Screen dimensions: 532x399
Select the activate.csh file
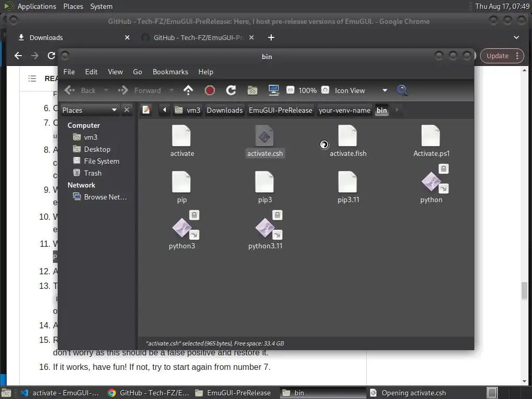[264, 141]
